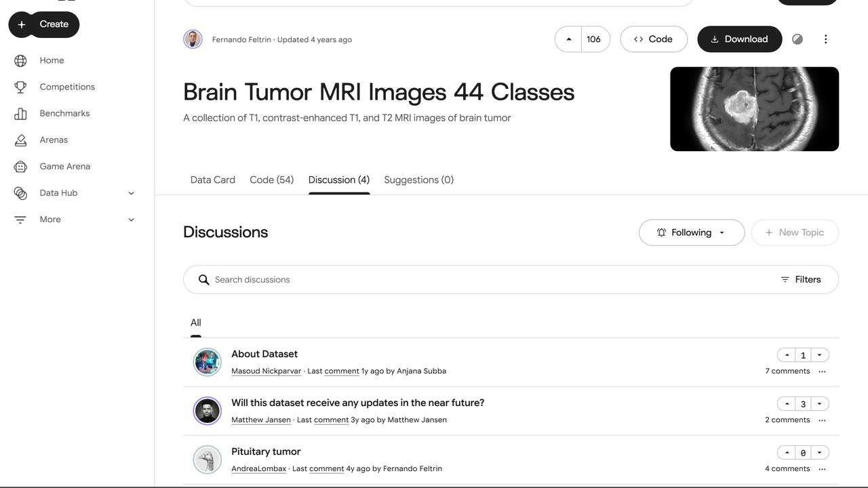Expand the Data Hub chevron
The height and width of the screenshot is (488, 868).
[131, 193]
